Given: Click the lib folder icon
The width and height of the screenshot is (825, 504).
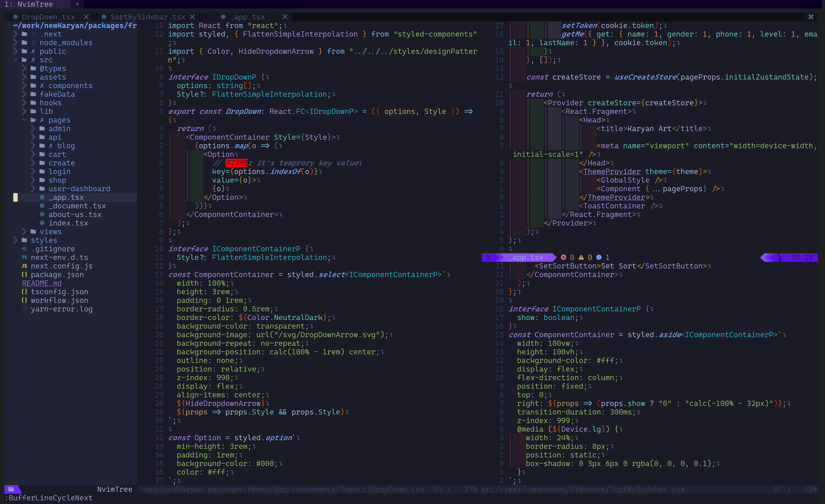Looking at the screenshot, I should (x=33, y=111).
